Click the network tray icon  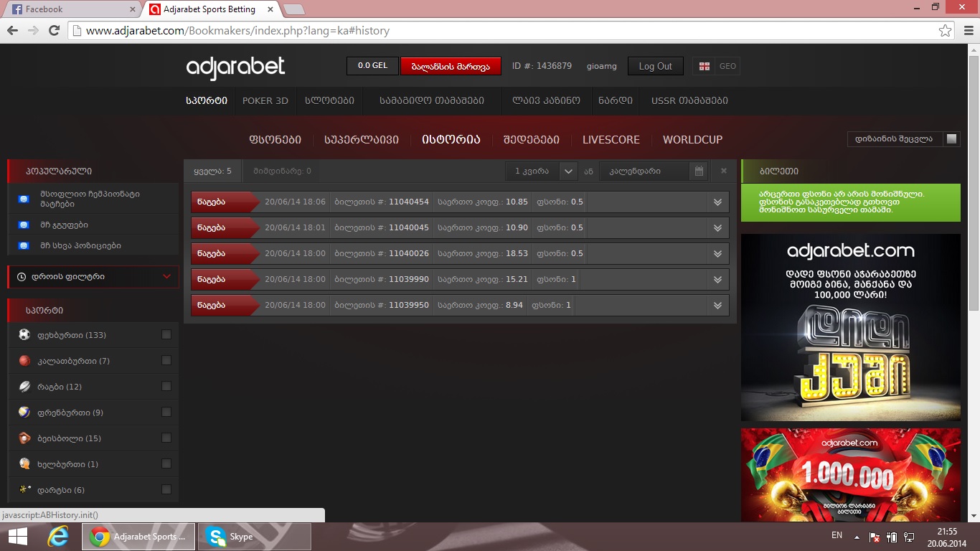(908, 537)
